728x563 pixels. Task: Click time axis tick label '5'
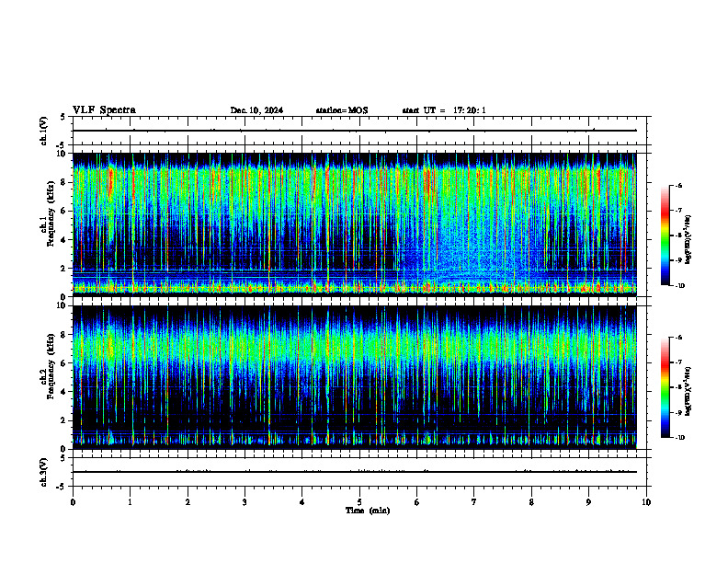[x=359, y=502]
